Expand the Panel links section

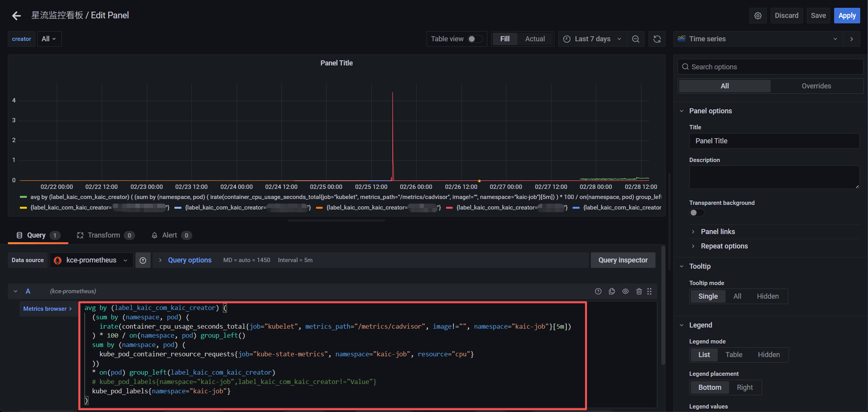(718, 232)
